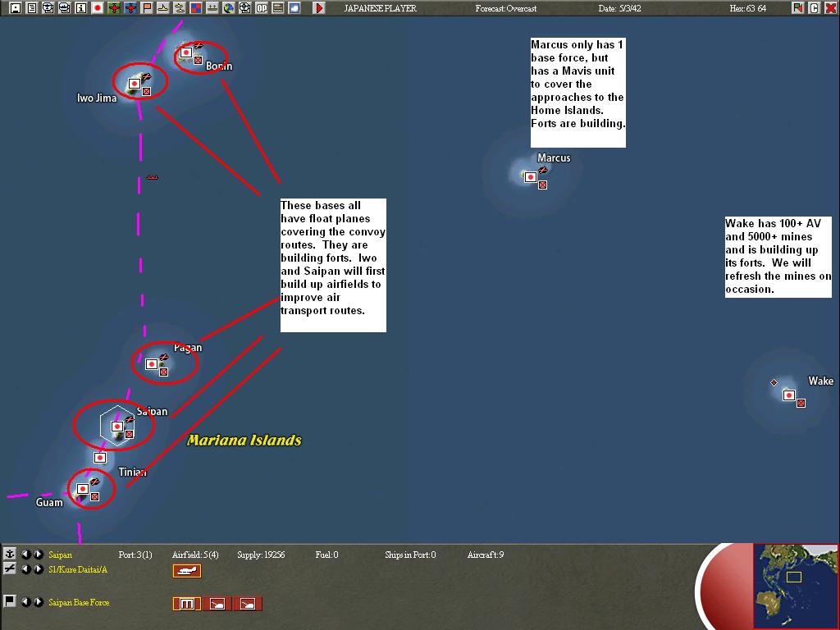
Task: Select the base force building unit icon
Action: [187, 604]
